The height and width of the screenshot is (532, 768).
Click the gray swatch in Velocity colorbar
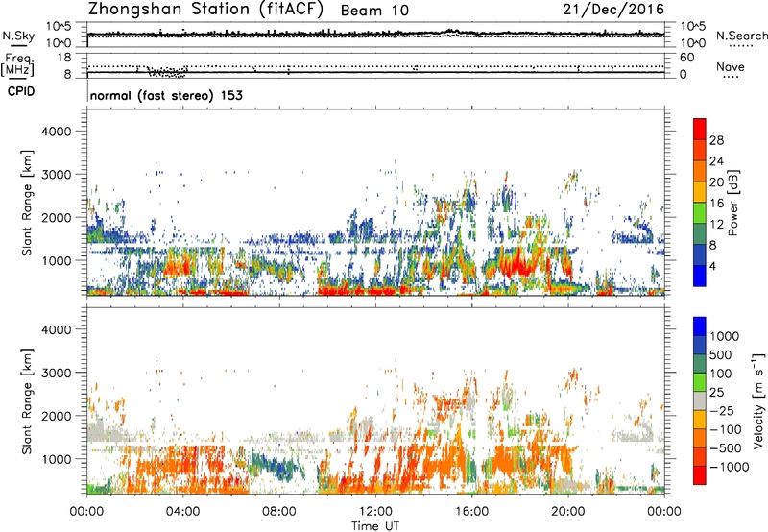coord(700,401)
